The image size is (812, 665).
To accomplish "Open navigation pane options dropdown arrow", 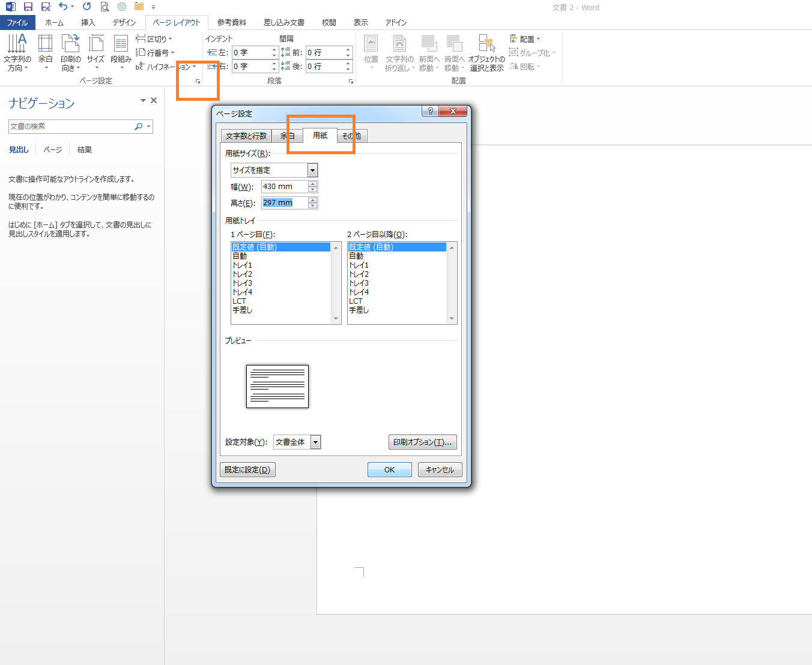I will (143, 100).
